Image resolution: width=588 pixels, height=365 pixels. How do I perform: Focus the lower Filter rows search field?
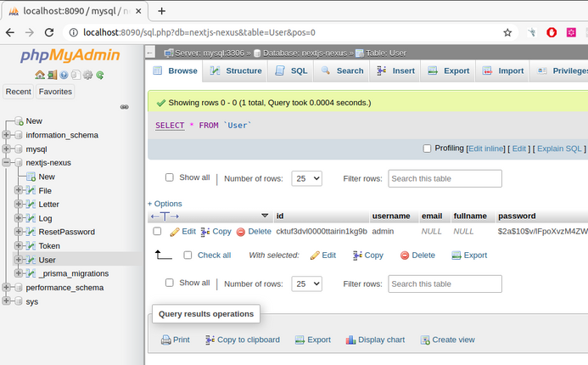pos(445,284)
